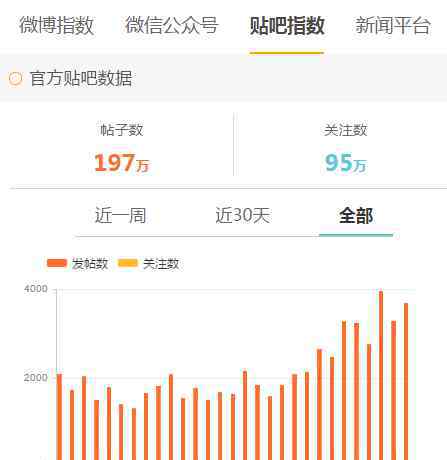Go to the 新闻平台 tab

pos(393,25)
